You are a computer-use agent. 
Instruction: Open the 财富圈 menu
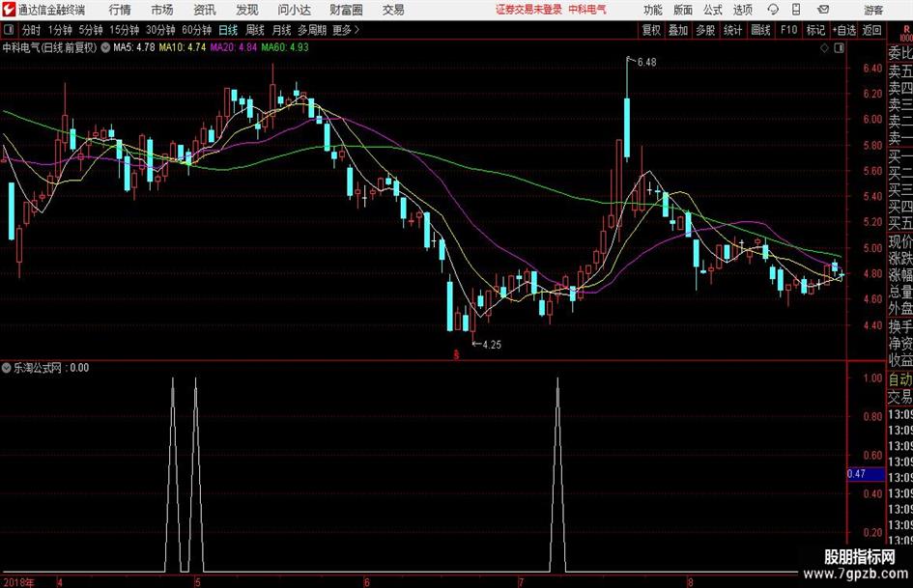(346, 10)
